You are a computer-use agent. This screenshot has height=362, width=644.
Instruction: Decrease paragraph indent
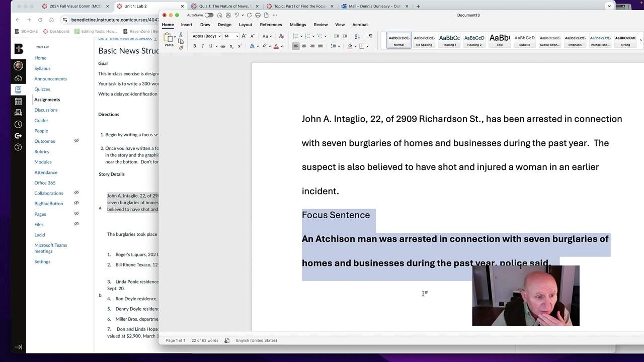337,36
